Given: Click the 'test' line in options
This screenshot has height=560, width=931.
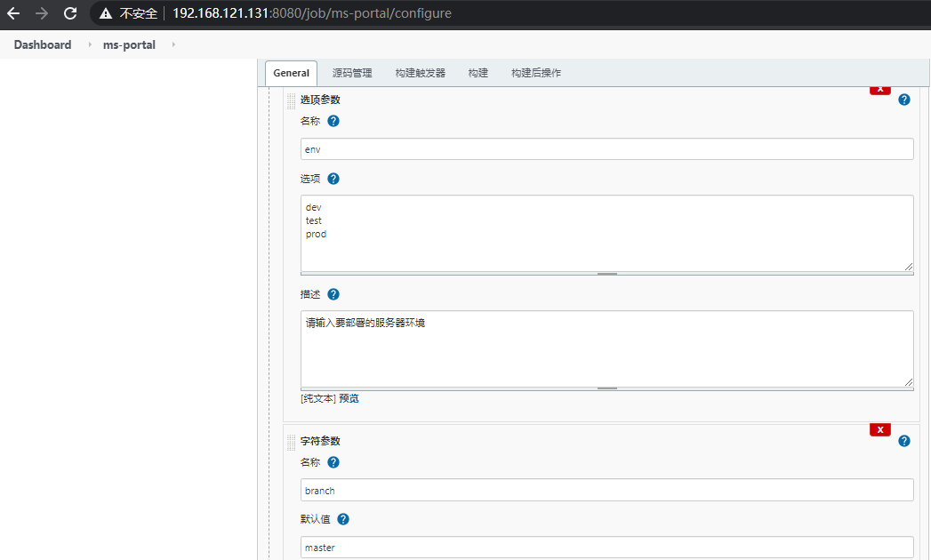Looking at the screenshot, I should pos(314,220).
